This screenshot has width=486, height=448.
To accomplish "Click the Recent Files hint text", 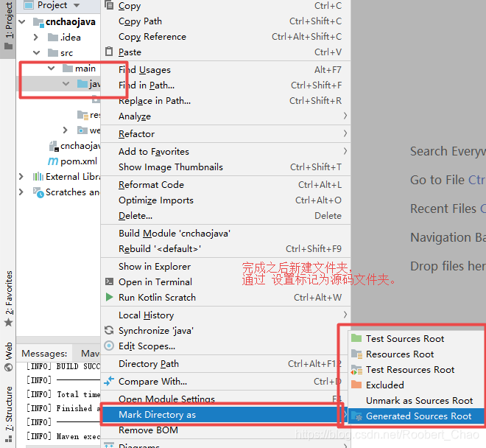I will (448, 209).
